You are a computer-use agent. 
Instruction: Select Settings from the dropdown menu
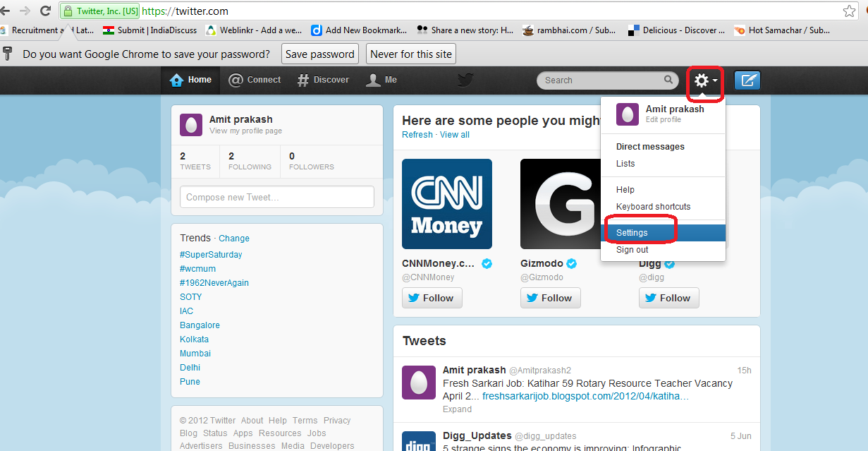(x=663, y=233)
